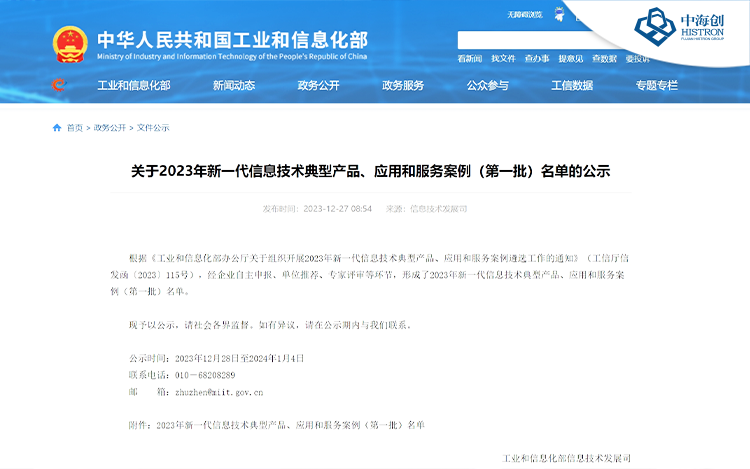The height and width of the screenshot is (469, 750).
Task: Click the home icon in breadcrumb
Action: tap(57, 128)
